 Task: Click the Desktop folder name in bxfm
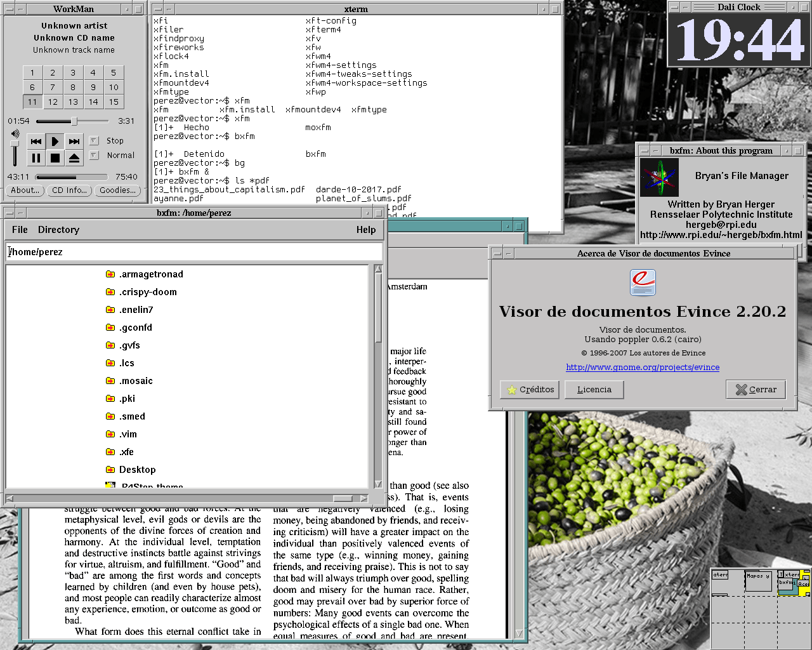(138, 470)
